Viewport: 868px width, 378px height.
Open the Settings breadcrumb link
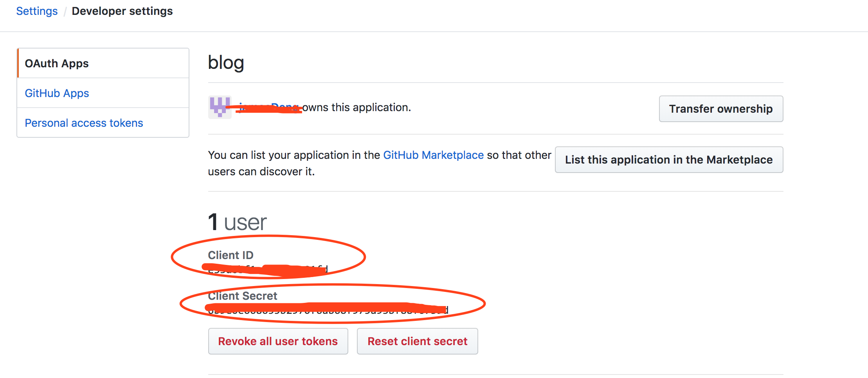(37, 11)
